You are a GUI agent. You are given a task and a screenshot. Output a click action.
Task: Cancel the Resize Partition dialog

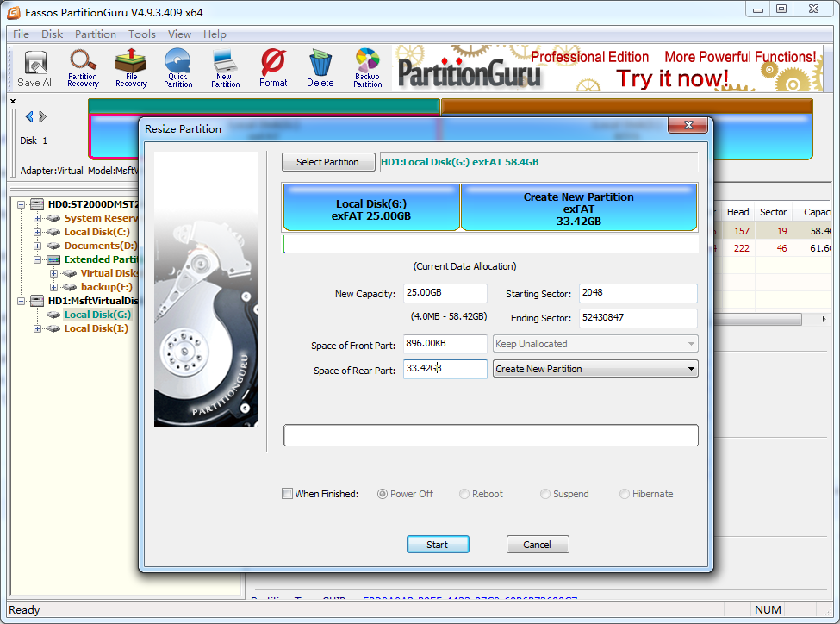(538, 545)
